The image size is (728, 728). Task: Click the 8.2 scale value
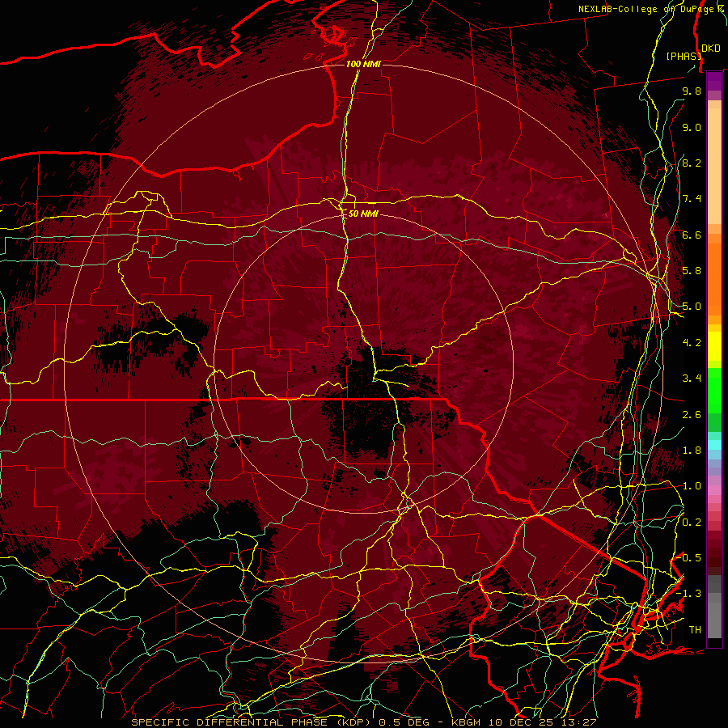tap(692, 163)
